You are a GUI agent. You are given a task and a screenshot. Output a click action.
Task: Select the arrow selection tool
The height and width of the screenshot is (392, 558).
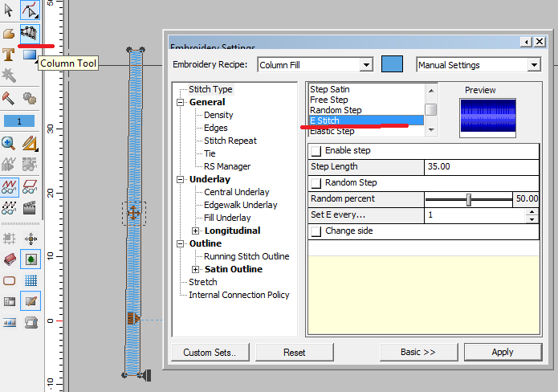point(9,11)
